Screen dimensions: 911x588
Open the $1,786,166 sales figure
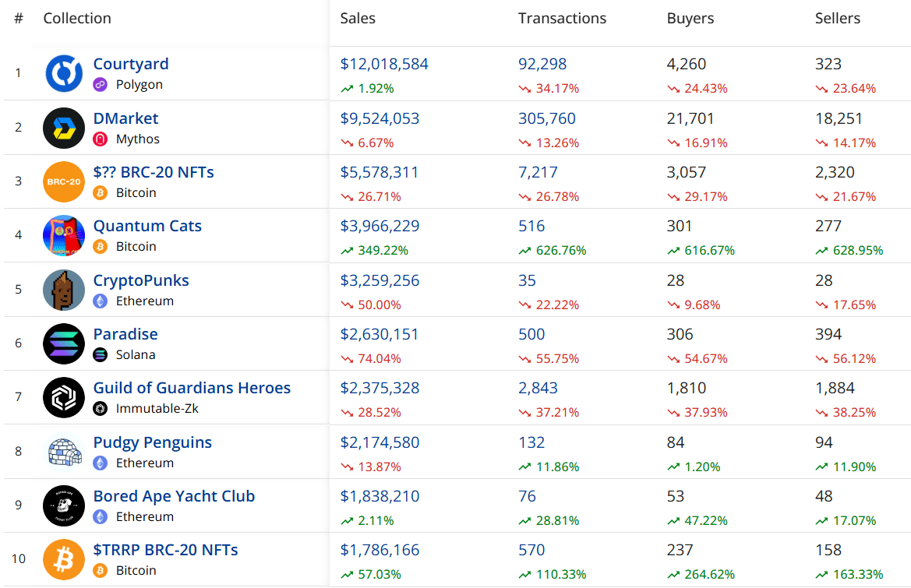[380, 550]
